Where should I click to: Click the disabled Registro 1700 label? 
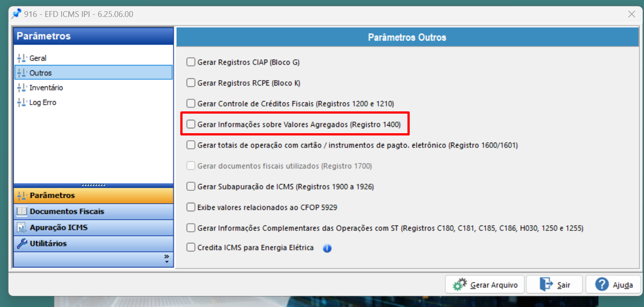coord(285,166)
